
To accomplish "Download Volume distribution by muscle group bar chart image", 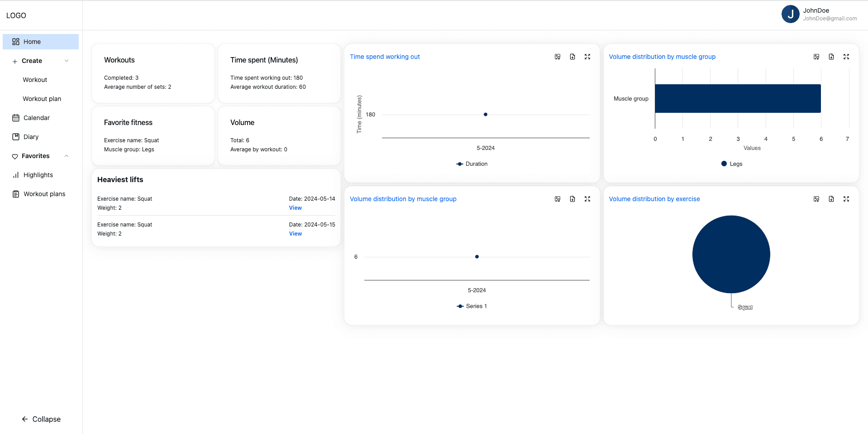I will point(816,57).
